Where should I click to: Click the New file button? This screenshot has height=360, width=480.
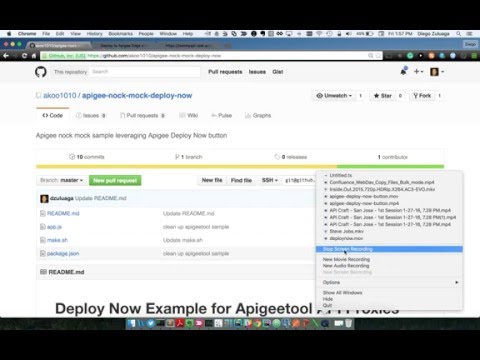click(x=212, y=180)
